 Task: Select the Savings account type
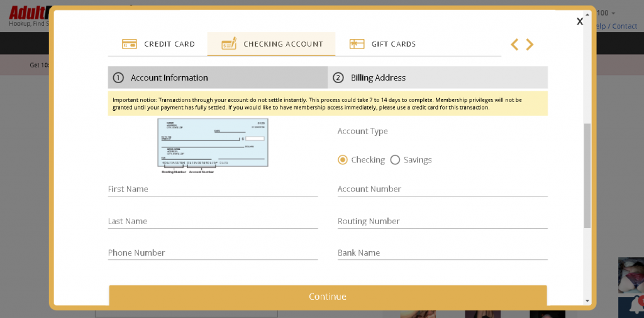[395, 160]
